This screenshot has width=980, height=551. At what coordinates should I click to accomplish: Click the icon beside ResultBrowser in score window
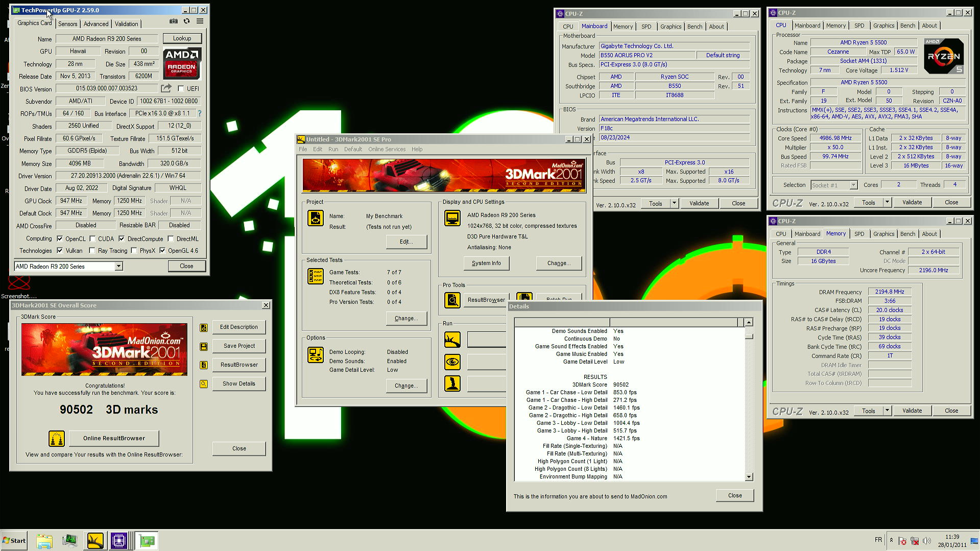tap(204, 365)
